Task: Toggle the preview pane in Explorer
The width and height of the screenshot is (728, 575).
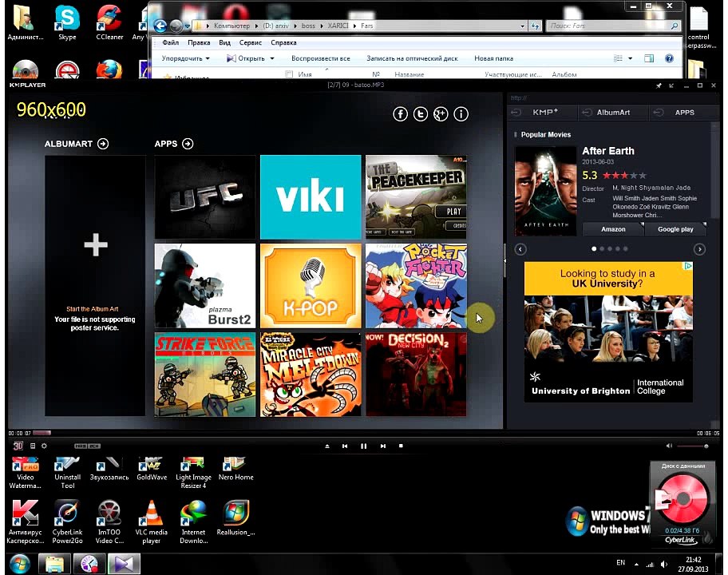Action: click(x=649, y=58)
